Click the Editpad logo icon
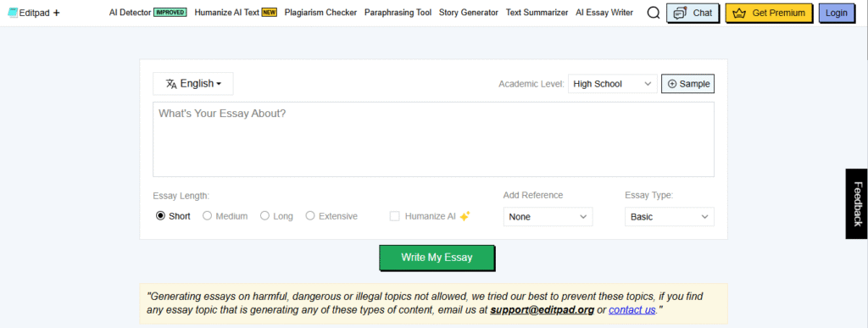Viewport: 868px width, 328px height. [13, 12]
